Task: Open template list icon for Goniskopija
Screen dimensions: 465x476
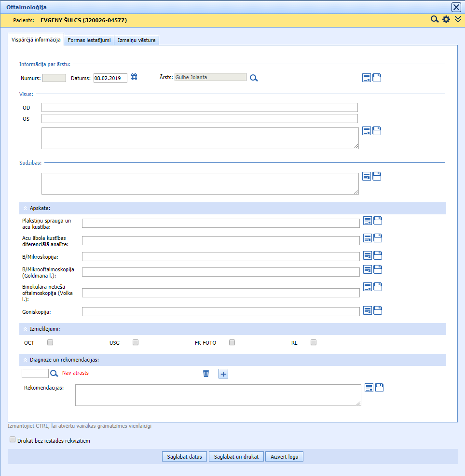Action: (367, 310)
